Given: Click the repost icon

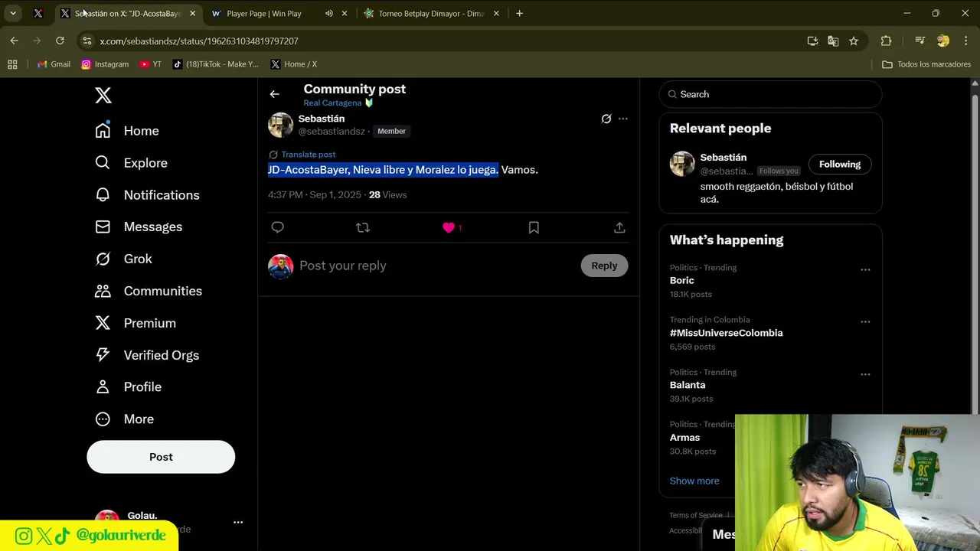Looking at the screenshot, I should (363, 227).
